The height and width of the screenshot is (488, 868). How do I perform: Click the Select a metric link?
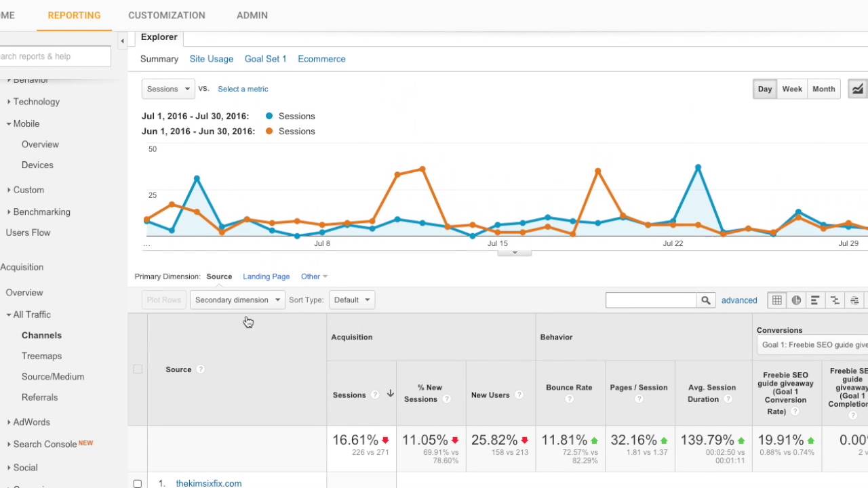(243, 89)
